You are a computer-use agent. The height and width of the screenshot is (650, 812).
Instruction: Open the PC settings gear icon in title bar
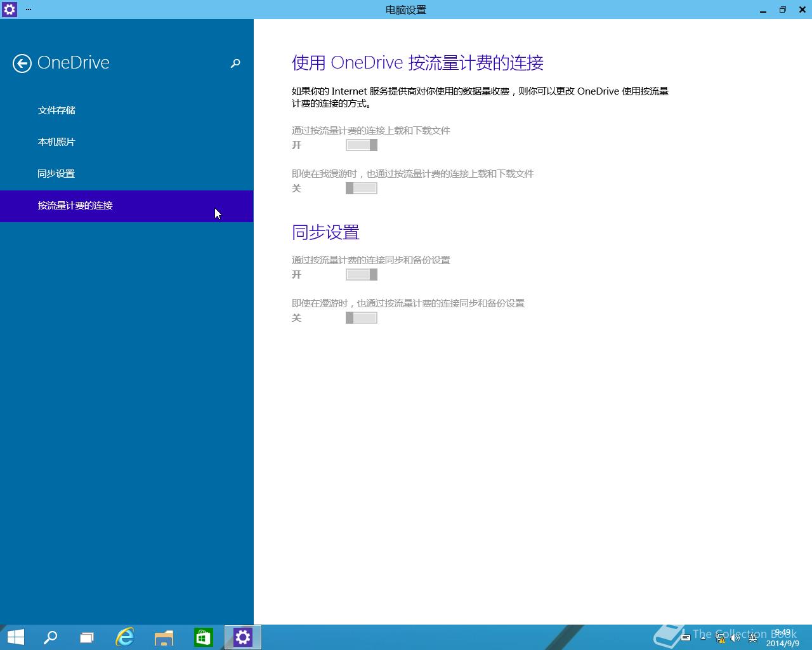(10, 10)
